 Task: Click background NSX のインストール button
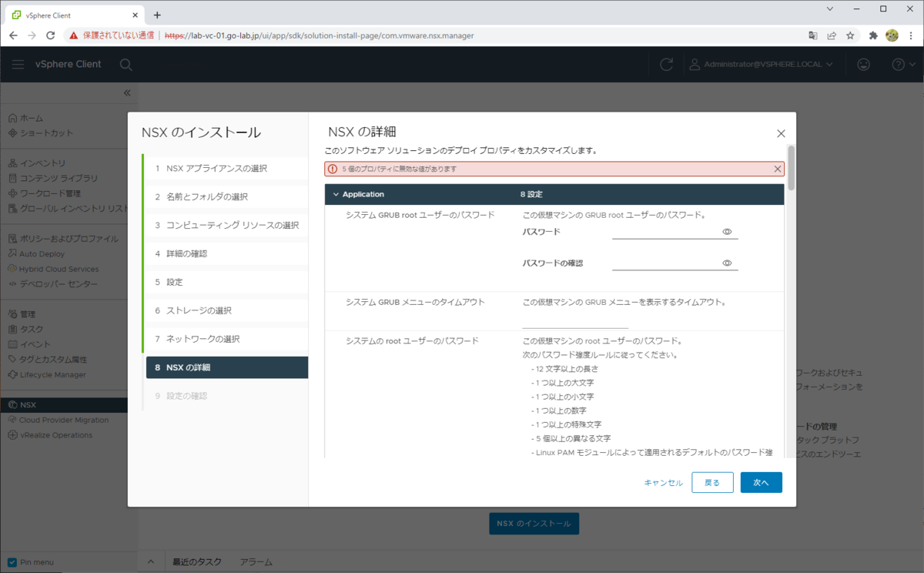coord(534,524)
